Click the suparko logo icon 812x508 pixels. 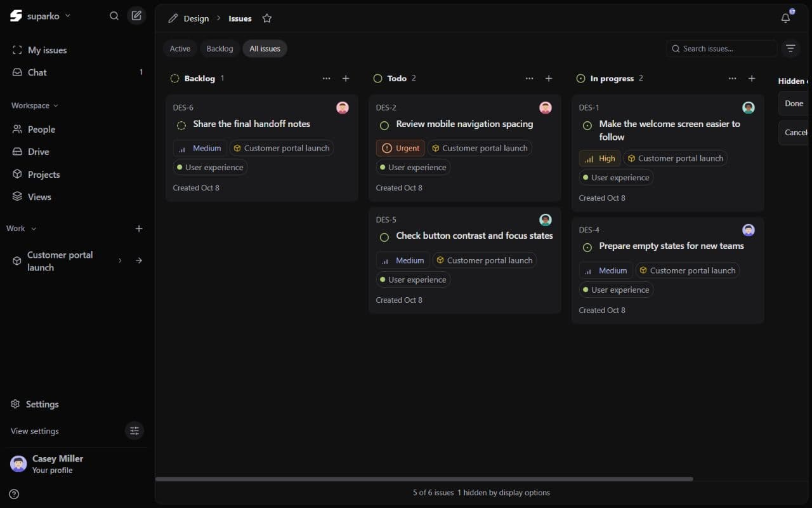pyautogui.click(x=16, y=16)
